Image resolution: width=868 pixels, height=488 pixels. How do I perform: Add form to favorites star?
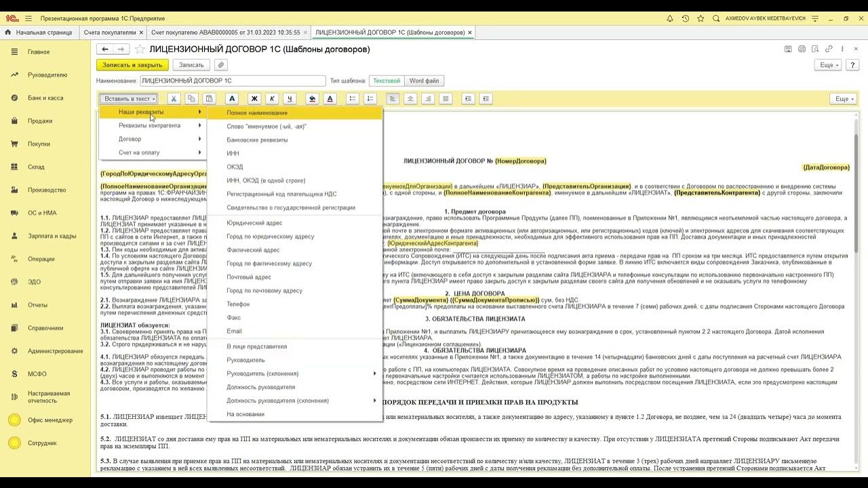click(x=140, y=49)
